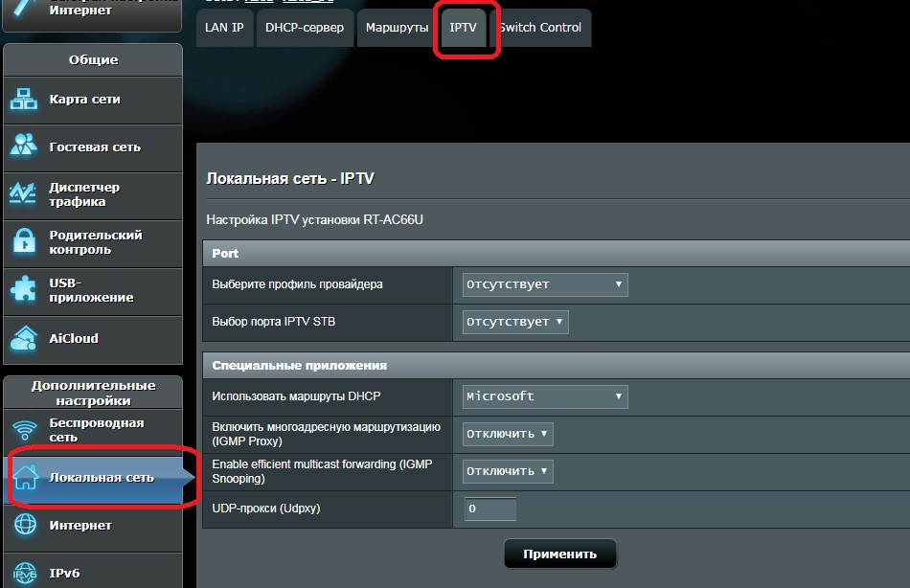Click the Локальная сеть - IPTV heading
Screen dimensions: 910x588
click(290, 178)
